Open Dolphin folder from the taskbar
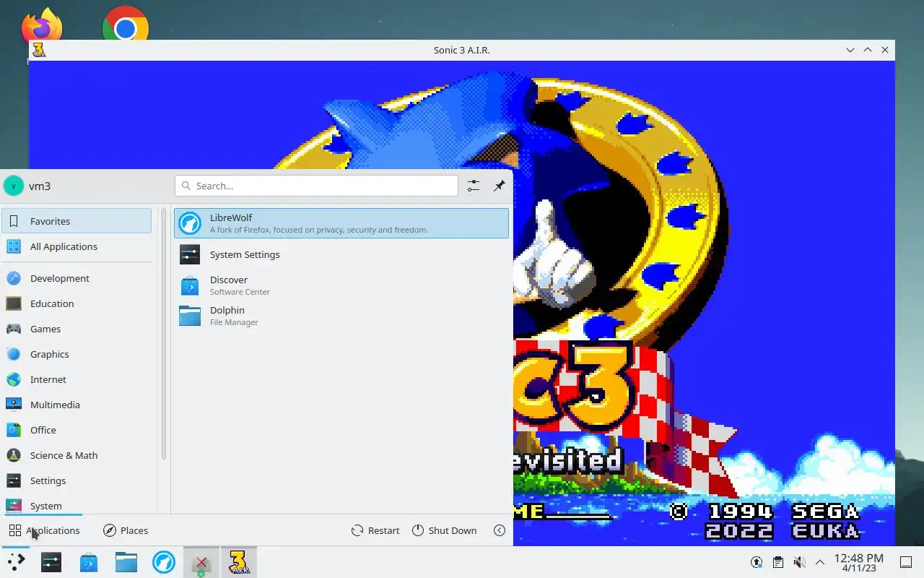Screen dimensions: 924x578 126,562
